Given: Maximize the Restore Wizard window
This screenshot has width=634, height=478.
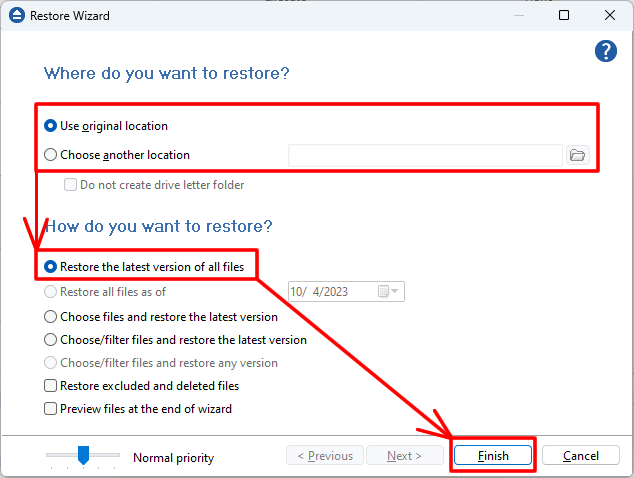Looking at the screenshot, I should (x=564, y=15).
